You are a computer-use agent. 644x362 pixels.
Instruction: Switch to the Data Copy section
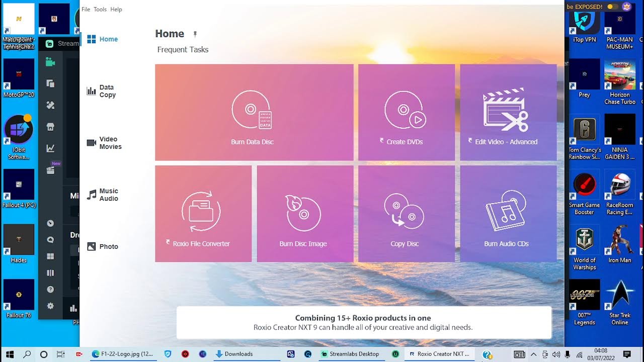click(102, 91)
